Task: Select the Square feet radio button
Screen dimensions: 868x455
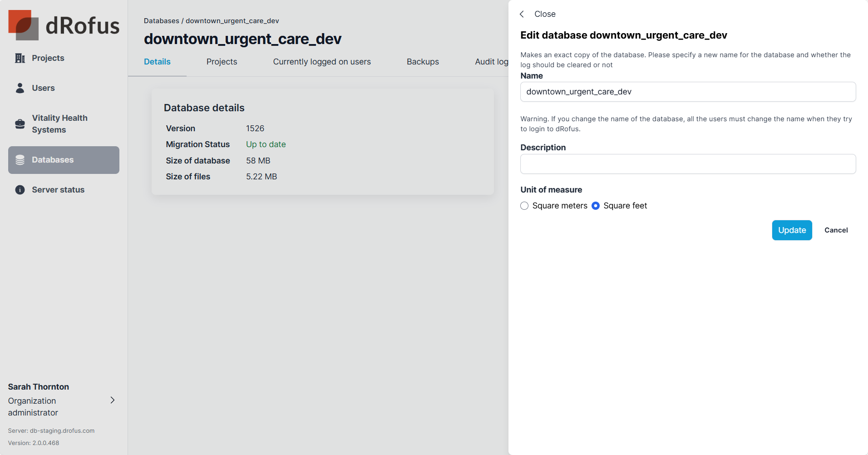Action: point(596,206)
